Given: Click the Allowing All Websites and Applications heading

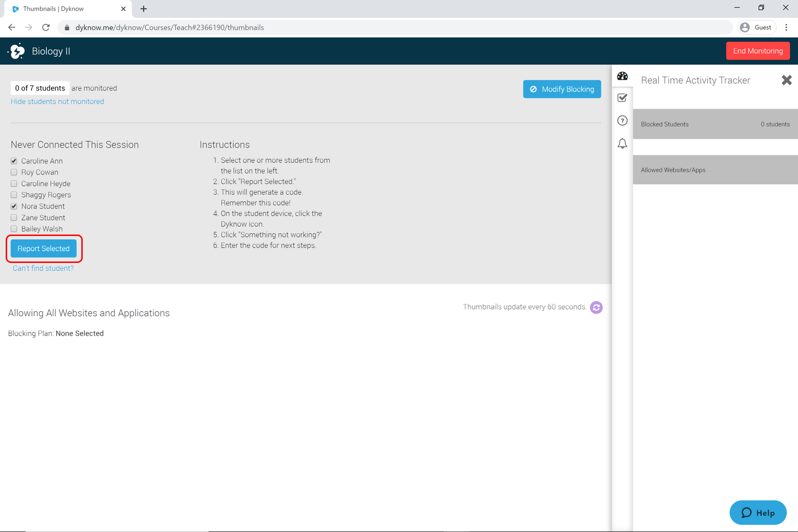Looking at the screenshot, I should [89, 313].
